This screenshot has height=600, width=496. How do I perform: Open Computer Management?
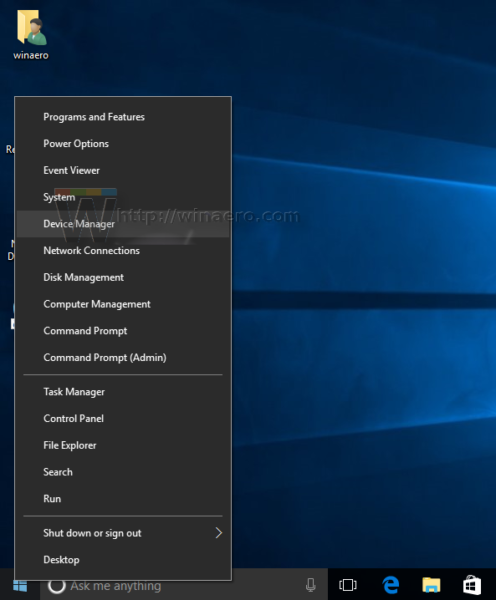click(123, 304)
